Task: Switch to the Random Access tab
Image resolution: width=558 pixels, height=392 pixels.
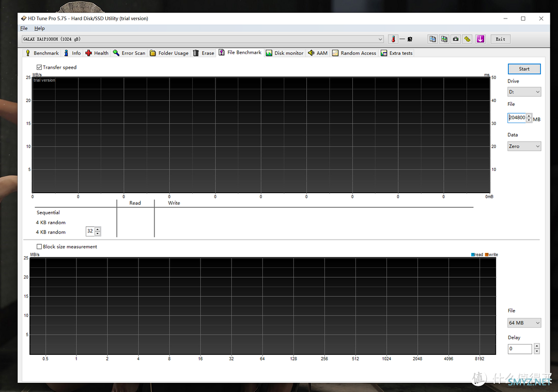Action: tap(354, 53)
